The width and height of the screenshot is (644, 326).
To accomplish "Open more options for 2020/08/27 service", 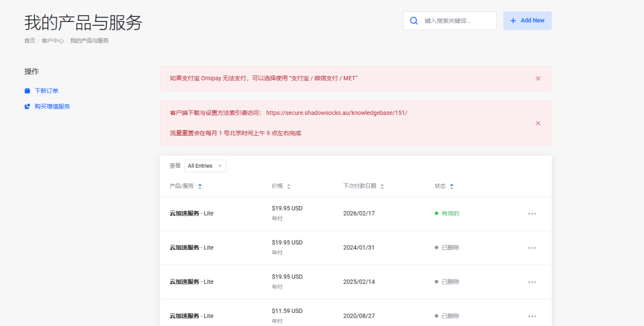I will click(x=532, y=316).
